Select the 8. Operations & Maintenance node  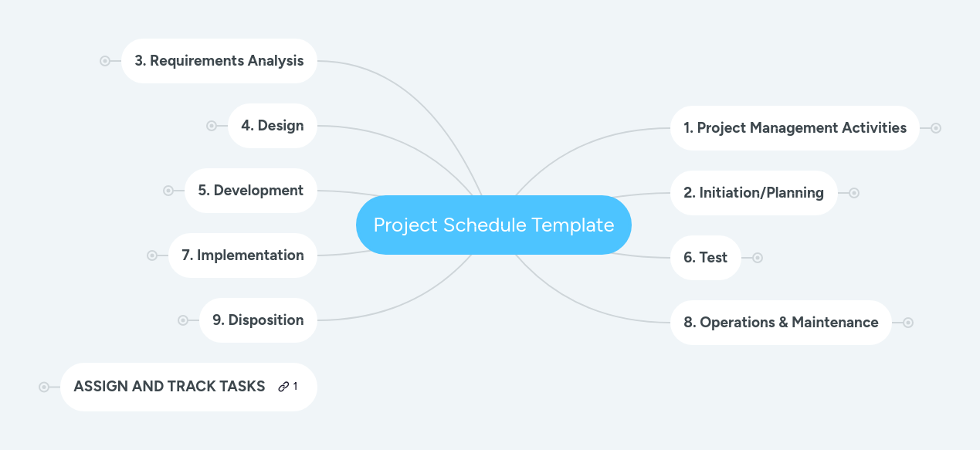(x=781, y=323)
